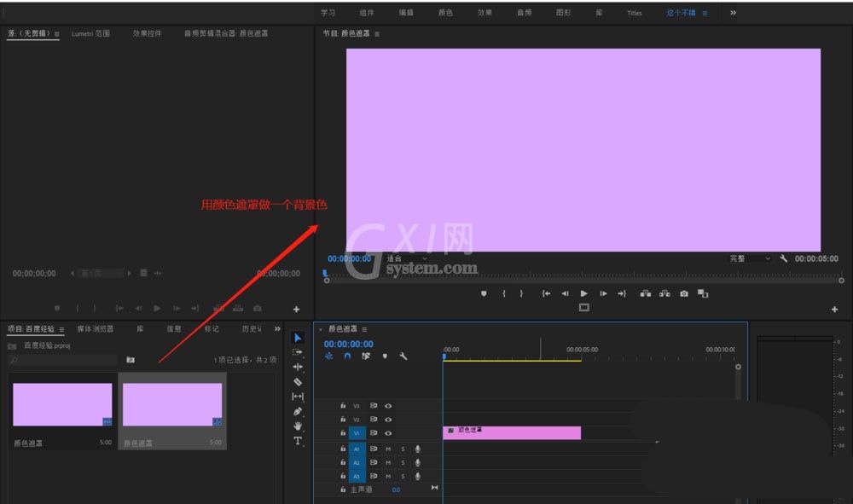This screenshot has height=504, width=853.
Task: Open source monitor panel menu
Action: tap(56, 34)
